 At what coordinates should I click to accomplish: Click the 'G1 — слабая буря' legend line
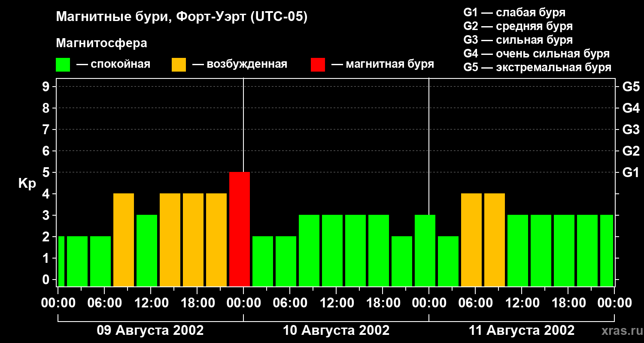click(x=514, y=12)
